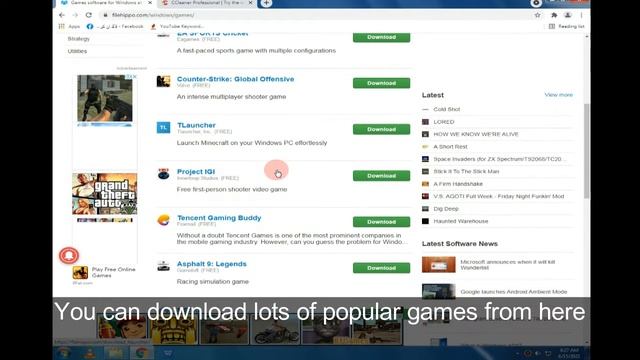Image resolution: width=640 pixels, height=360 pixels.
Task: Click the red notification bell button
Action: [69, 256]
